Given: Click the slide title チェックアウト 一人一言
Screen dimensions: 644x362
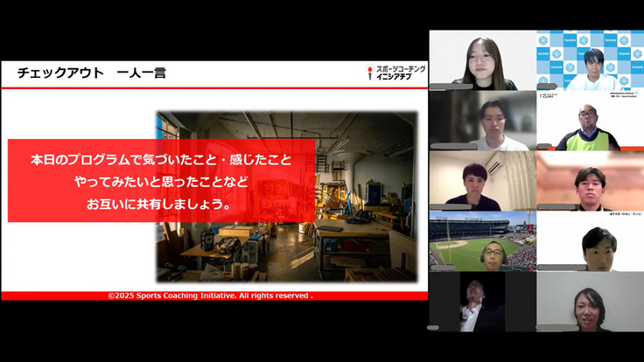Looking at the screenshot, I should [91, 73].
